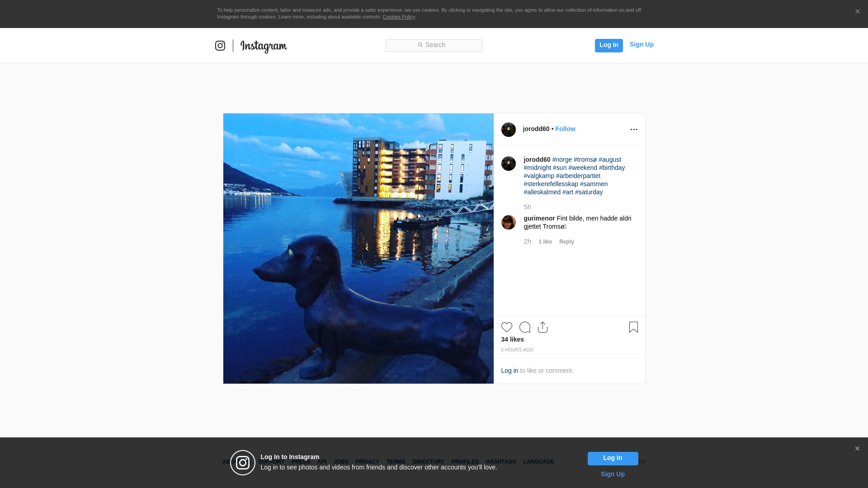This screenshot has width=868, height=488.
Task: Follow the jorodd60 account
Action: [565, 129]
